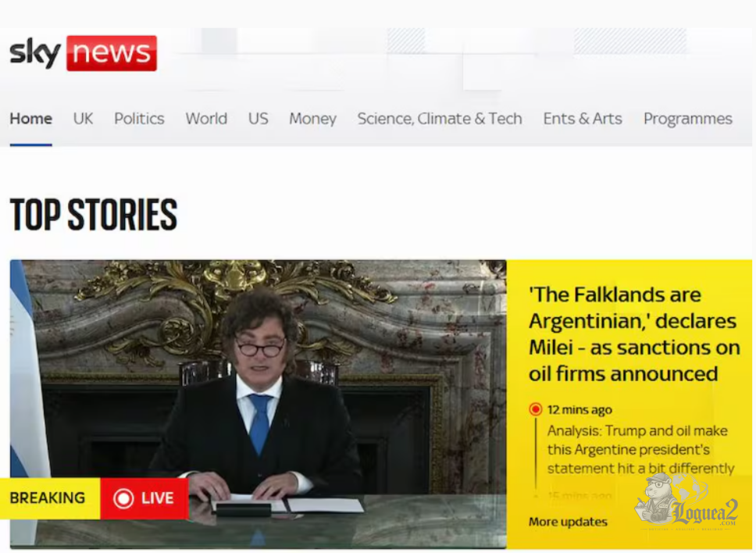Open the live video thumbnail of Milei
The height and width of the screenshot is (553, 756).
pyautogui.click(x=258, y=404)
